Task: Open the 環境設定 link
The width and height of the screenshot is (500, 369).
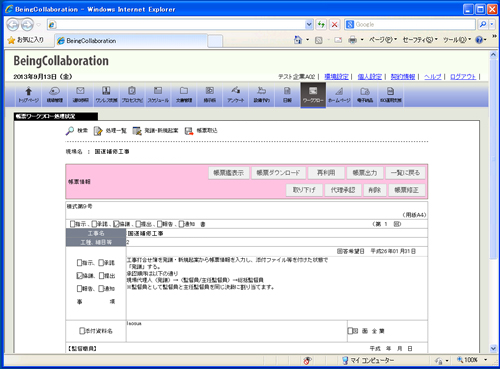Action: pos(336,77)
